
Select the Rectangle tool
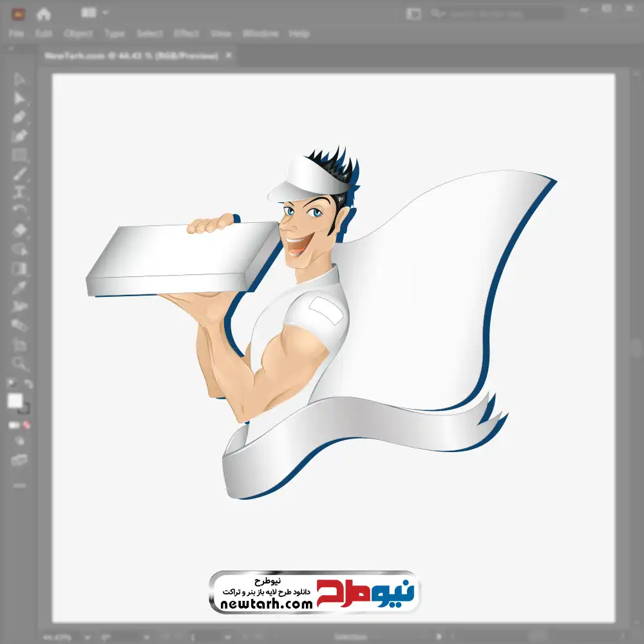19,155
